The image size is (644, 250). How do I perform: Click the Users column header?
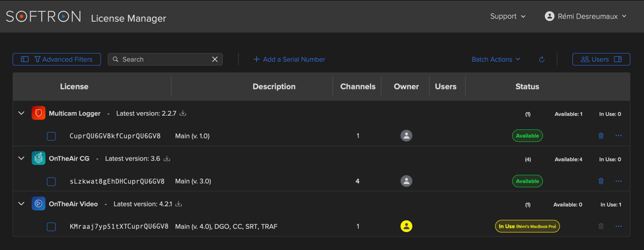pyautogui.click(x=446, y=86)
